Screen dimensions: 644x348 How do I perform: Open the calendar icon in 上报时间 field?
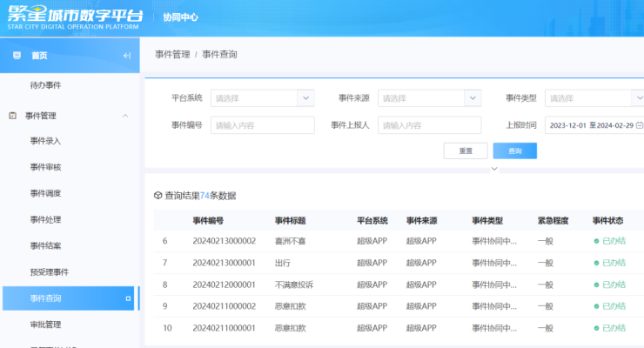[640, 125]
